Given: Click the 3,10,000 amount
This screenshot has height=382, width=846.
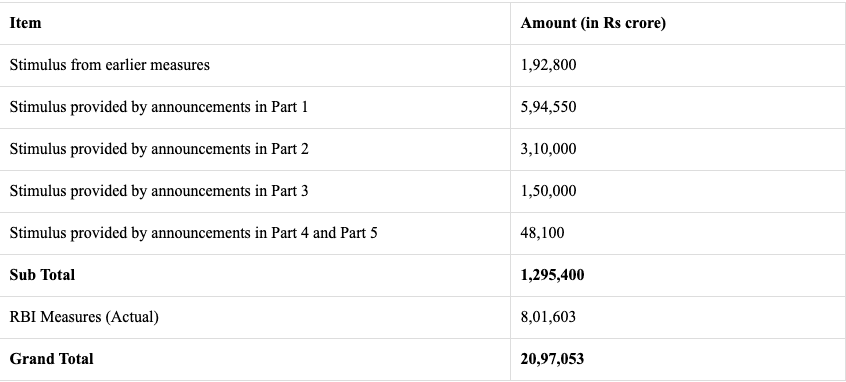Looking at the screenshot, I should click(548, 149).
